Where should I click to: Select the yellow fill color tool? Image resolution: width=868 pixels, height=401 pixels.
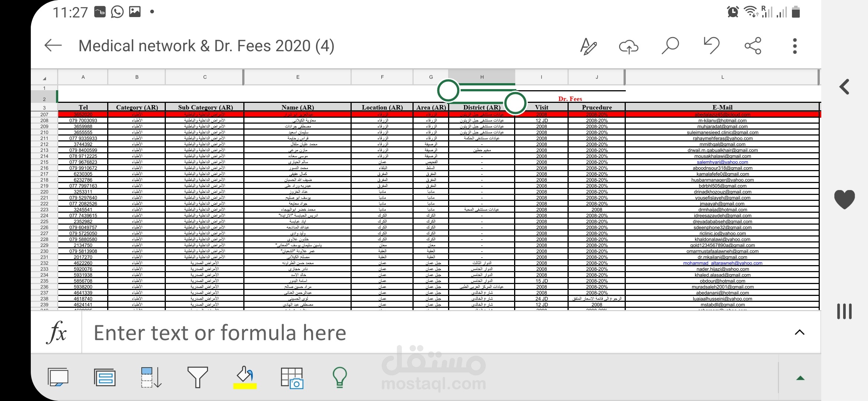pyautogui.click(x=245, y=377)
